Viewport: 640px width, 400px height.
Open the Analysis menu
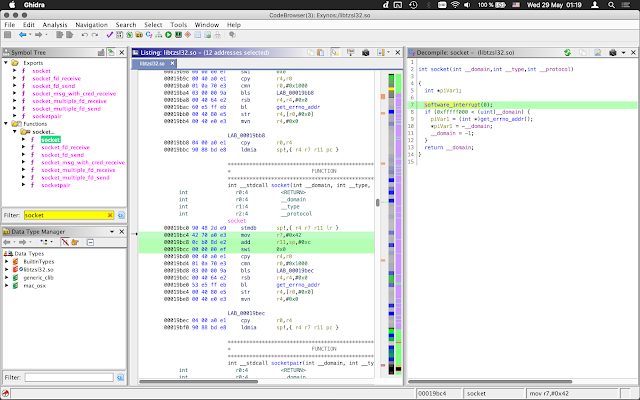[x=55, y=23]
